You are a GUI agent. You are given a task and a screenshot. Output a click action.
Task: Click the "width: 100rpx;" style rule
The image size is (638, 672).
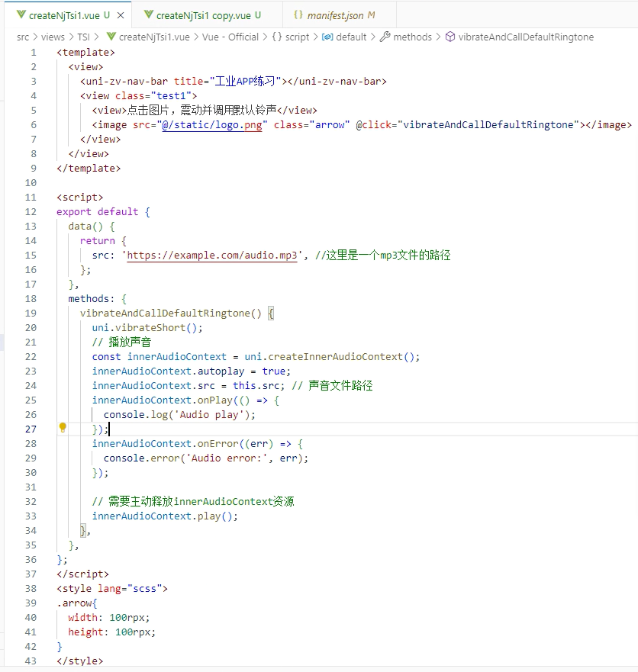[109, 618]
